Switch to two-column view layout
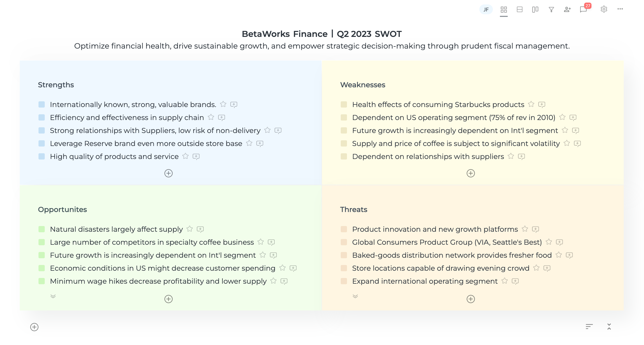The width and height of the screenshot is (644, 345). click(535, 10)
